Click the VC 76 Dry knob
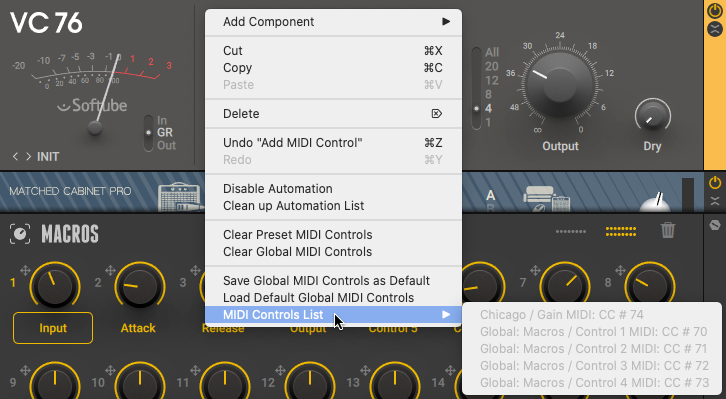Screen dimensions: 726x399 (x=652, y=116)
